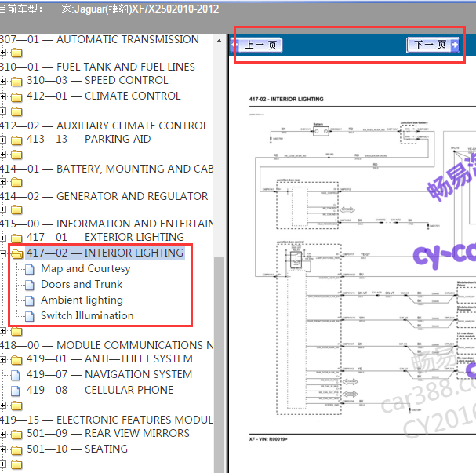The height and width of the screenshot is (473, 476).
Task: Collapse the 417—02 INTERIOR LIGHTING node
Action: tap(2, 253)
